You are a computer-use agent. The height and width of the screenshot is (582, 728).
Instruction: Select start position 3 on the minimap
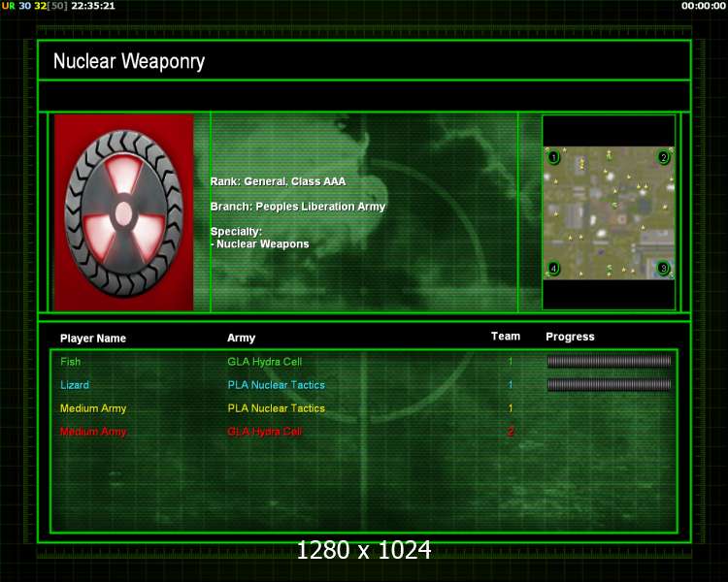pyautogui.click(x=664, y=268)
